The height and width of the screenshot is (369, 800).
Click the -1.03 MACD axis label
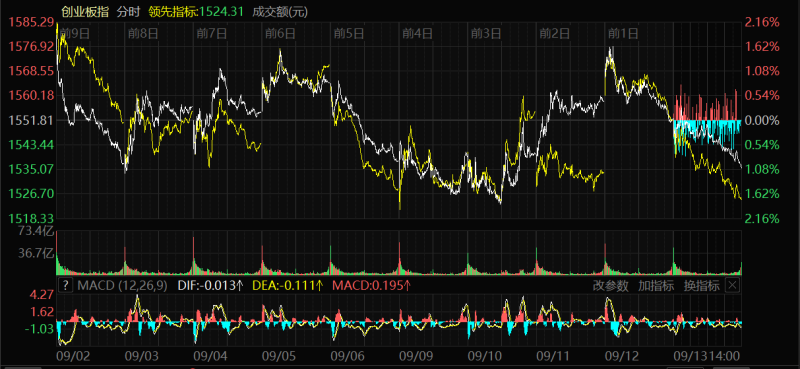(x=39, y=328)
